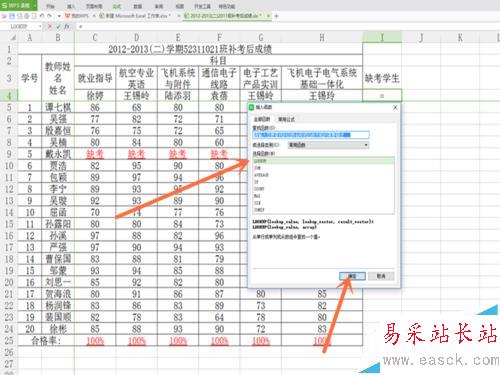Select COUNT in the function list
This screenshot has width=500, height=375.
[323, 189]
